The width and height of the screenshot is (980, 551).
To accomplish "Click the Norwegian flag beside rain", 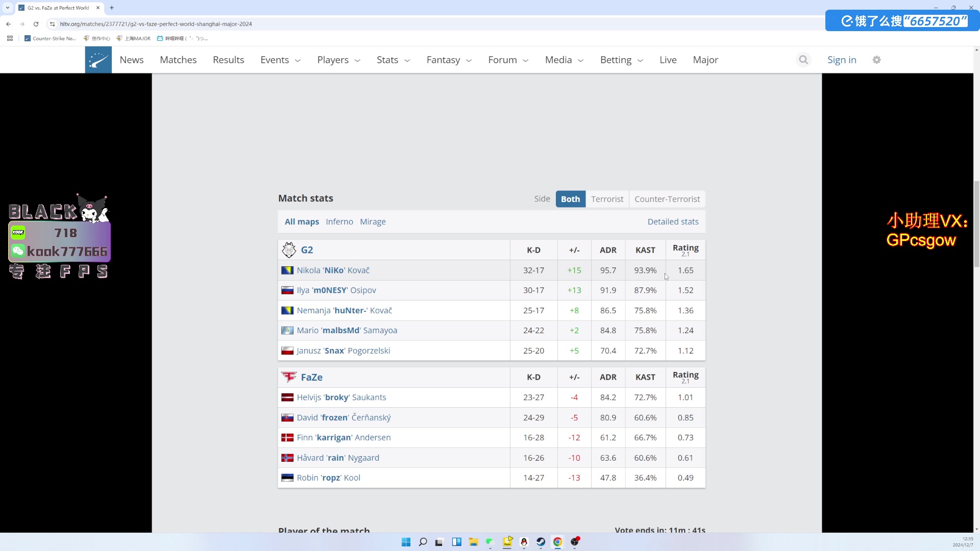I will [287, 458].
